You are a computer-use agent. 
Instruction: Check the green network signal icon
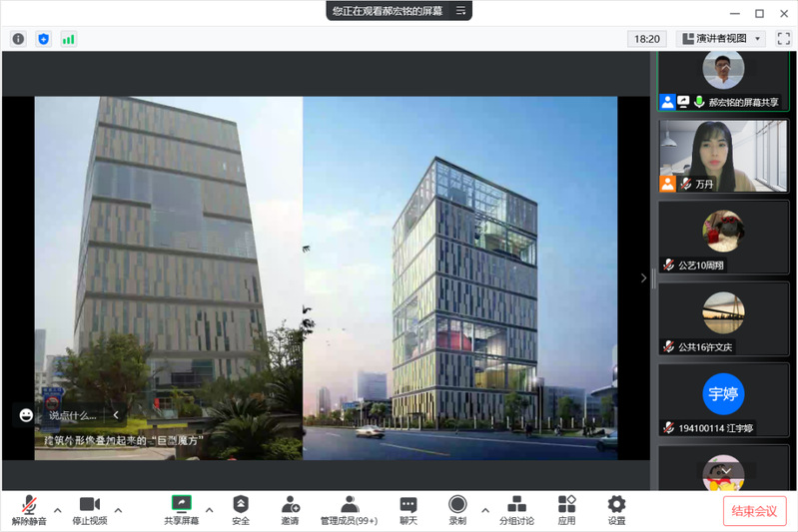point(68,39)
